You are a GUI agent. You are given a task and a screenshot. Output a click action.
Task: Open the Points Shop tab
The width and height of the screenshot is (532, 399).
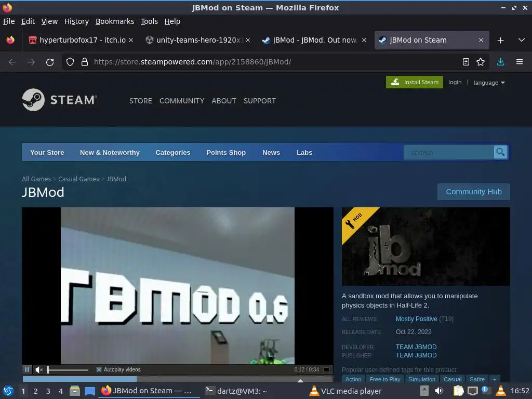click(226, 152)
